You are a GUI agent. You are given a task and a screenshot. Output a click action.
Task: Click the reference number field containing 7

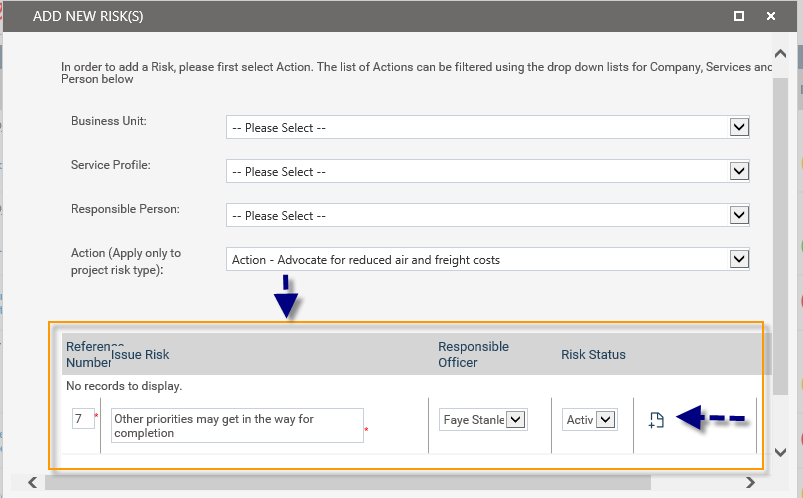80,419
